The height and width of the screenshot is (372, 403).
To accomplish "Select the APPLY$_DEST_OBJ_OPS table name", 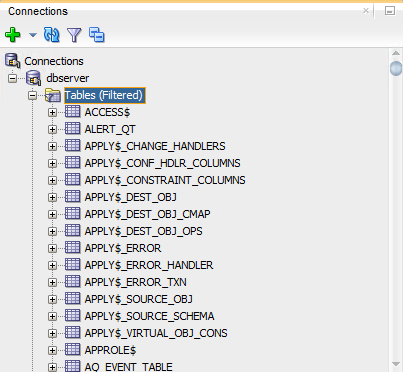I will coord(143,231).
